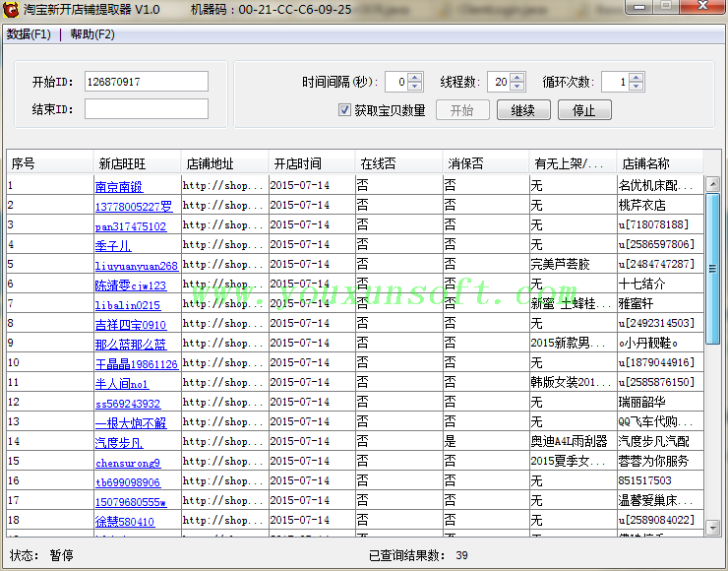Open the 南京南锻 seller link
The width and height of the screenshot is (728, 571).
coord(119,187)
